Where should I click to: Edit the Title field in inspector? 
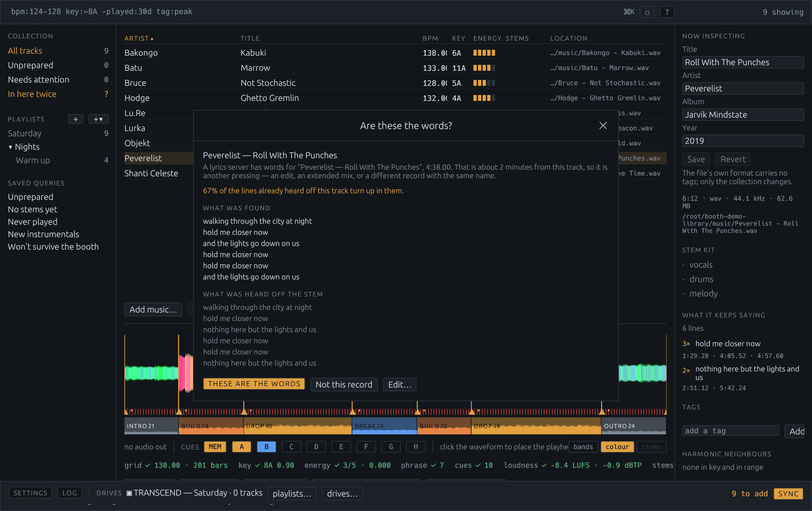[x=743, y=62]
